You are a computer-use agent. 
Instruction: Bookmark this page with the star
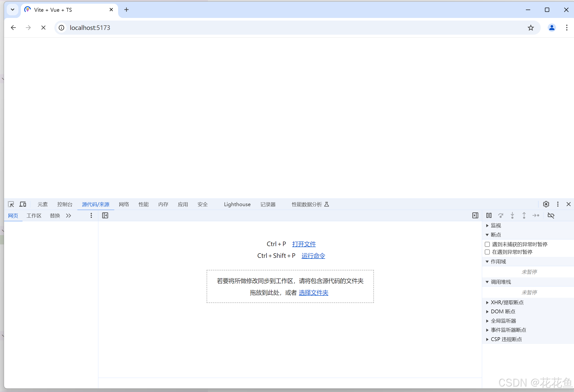coord(530,28)
